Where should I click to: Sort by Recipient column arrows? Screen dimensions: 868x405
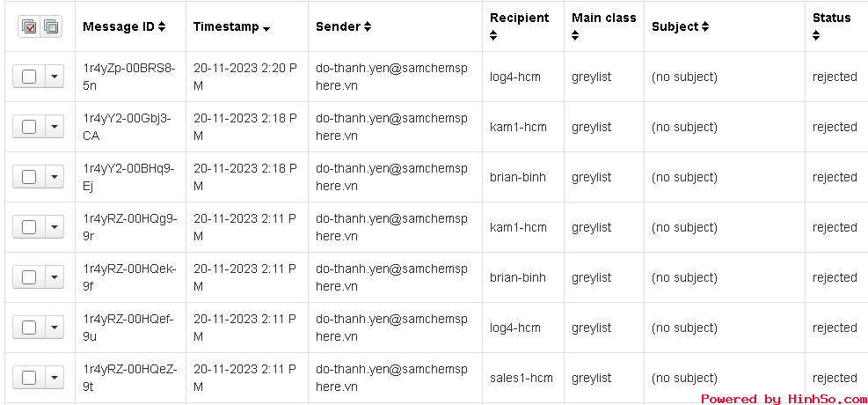pyautogui.click(x=493, y=36)
